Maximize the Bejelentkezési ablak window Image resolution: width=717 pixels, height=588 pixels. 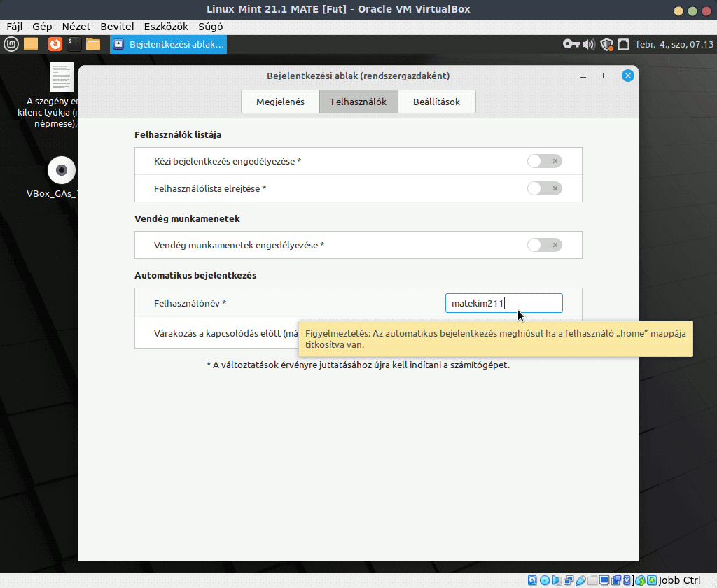[606, 76]
